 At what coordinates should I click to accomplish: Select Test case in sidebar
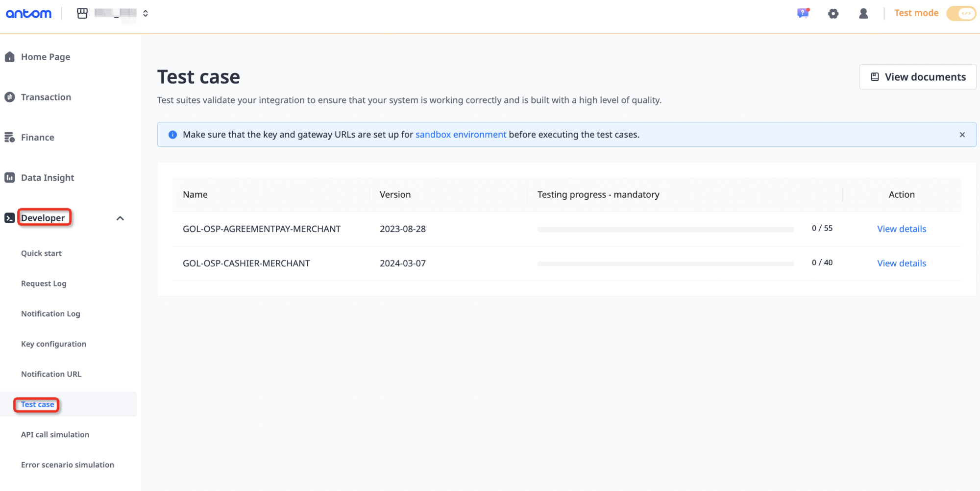pyautogui.click(x=37, y=404)
